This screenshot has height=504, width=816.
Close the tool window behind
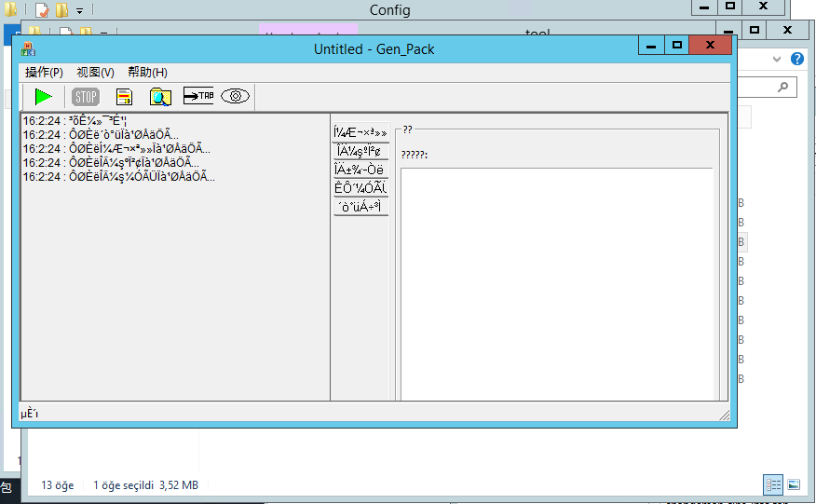click(x=787, y=30)
